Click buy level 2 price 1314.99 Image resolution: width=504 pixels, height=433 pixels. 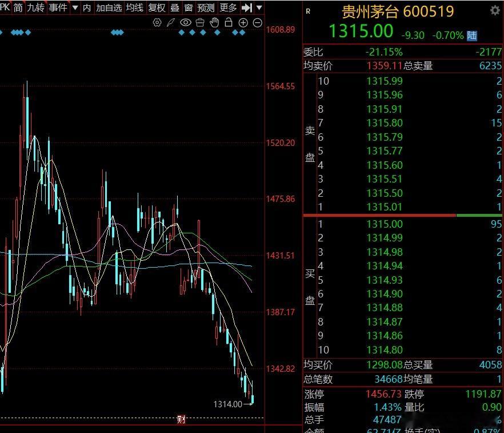tap(385, 238)
